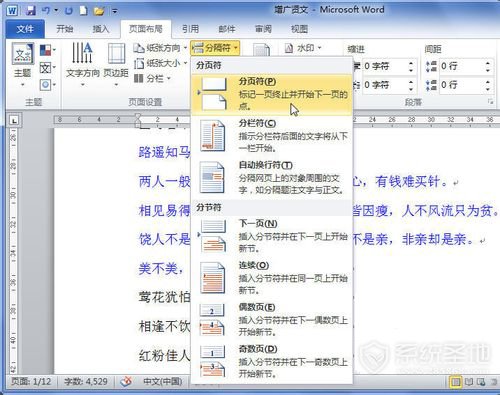Open the theme fonts dropdown
Screen dimensions: 500x395
(x=48, y=68)
